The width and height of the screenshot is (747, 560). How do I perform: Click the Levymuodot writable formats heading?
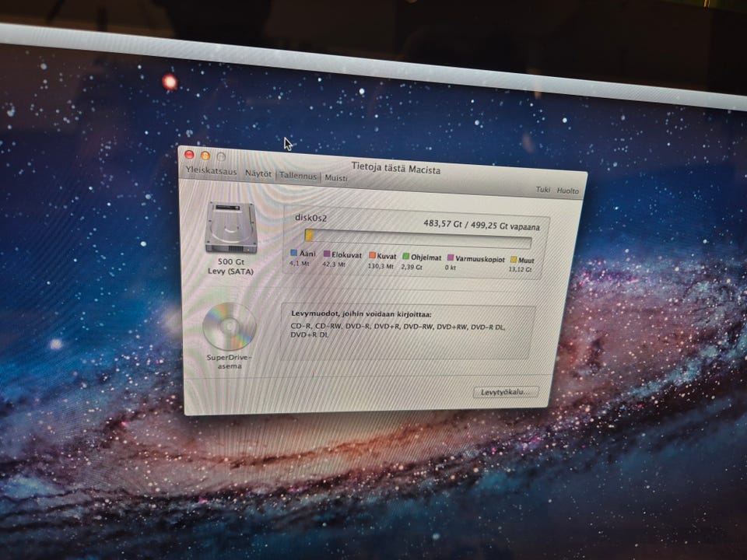(361, 313)
